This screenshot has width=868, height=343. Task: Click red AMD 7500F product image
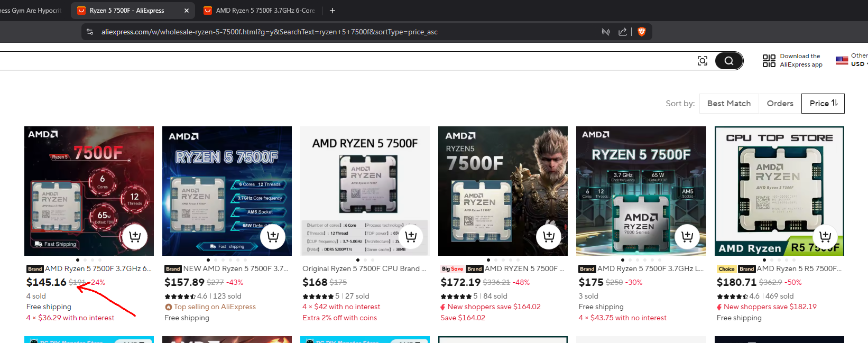click(89, 191)
